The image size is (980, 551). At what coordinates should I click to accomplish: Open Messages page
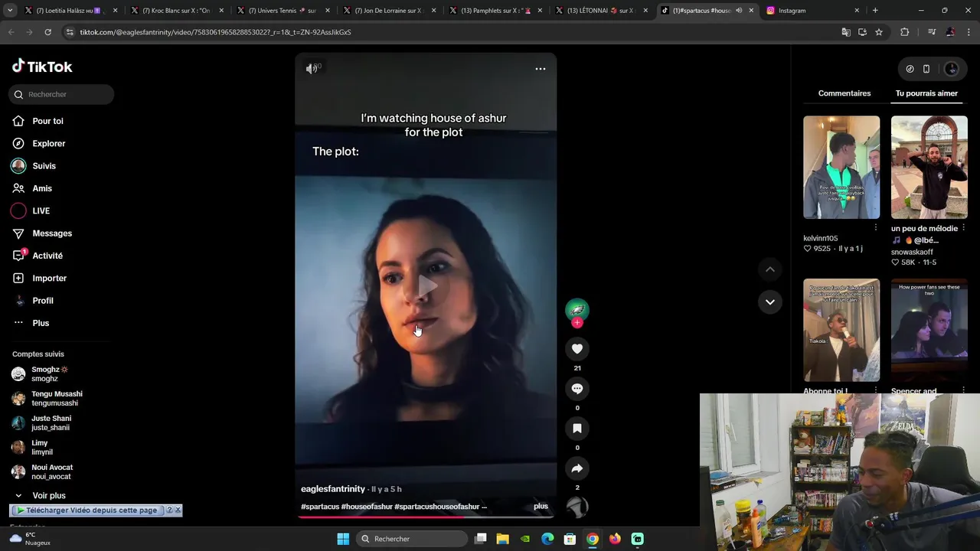point(52,233)
